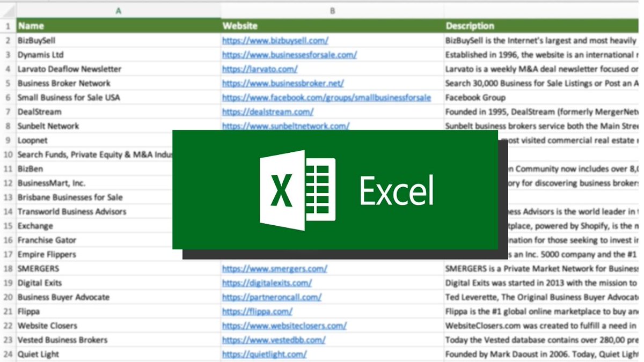Select the Digital Exits name cell

118,283
